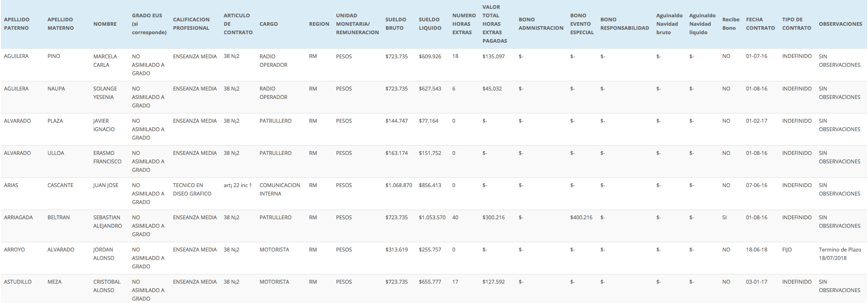Click the SUELDO LIQUIDO column header
The width and height of the screenshot is (868, 303).
coord(430,24)
